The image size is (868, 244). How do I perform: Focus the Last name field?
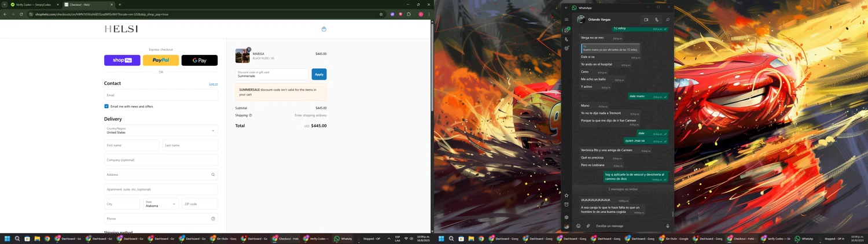pyautogui.click(x=190, y=145)
